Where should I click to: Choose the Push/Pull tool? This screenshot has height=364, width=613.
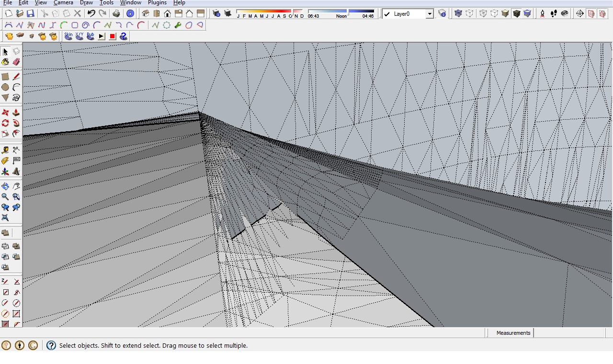coord(16,113)
